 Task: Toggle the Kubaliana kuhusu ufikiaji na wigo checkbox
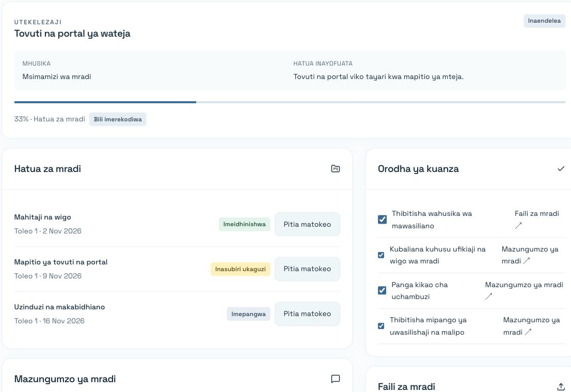381,255
